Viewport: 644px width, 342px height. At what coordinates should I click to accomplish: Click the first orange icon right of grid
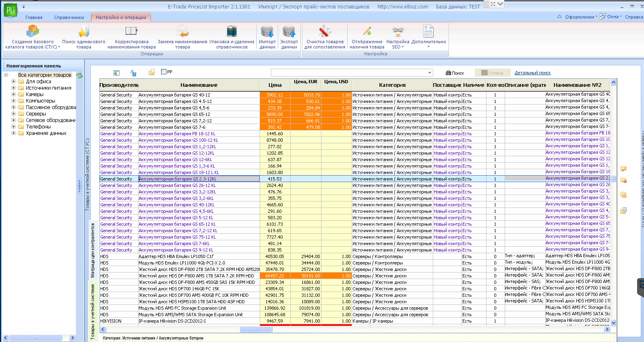623,168
